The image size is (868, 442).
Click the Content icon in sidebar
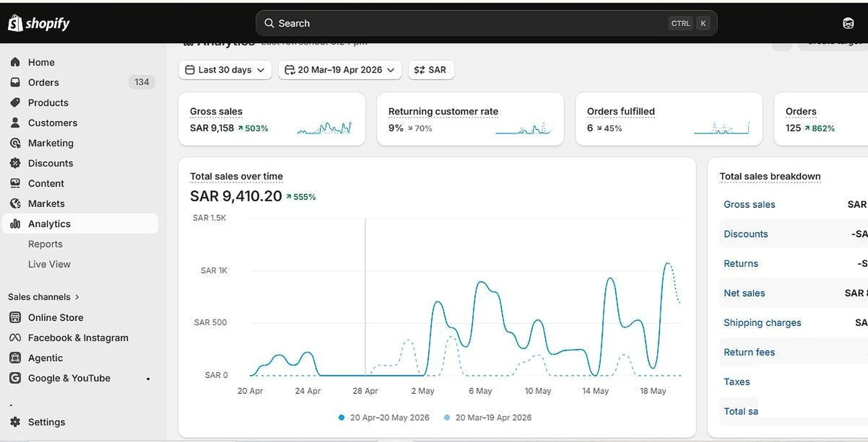15,183
